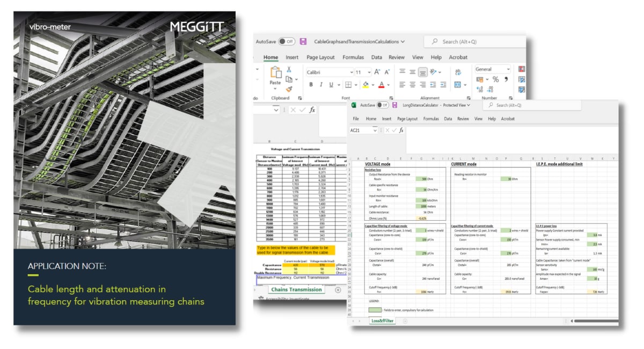Toggle Bold formatting button

(311, 85)
